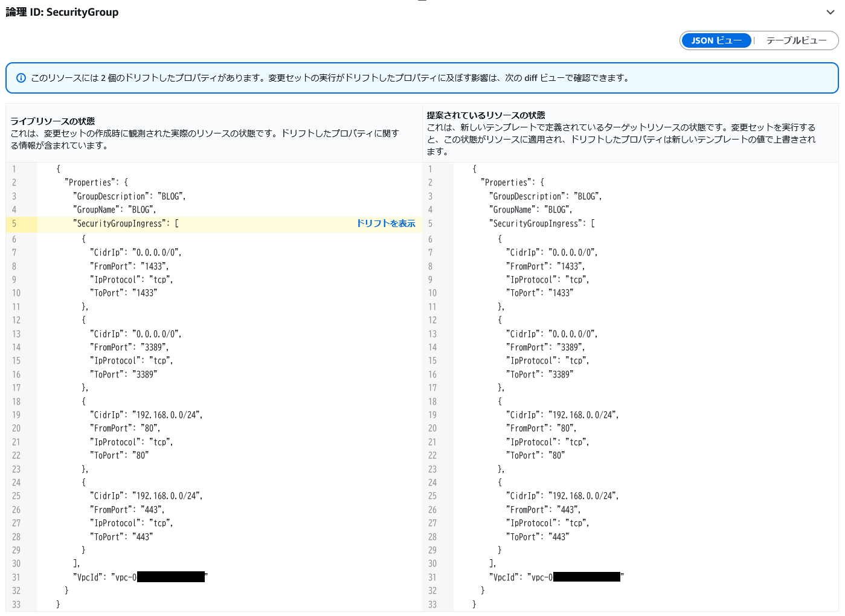Switch to テーブルビュー
This screenshot has width=845, height=616.
tap(796, 40)
